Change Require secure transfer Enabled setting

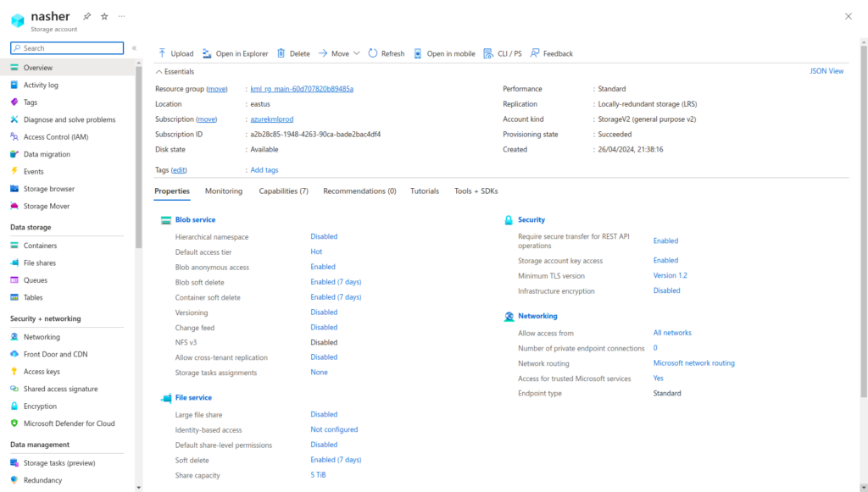[x=665, y=241]
